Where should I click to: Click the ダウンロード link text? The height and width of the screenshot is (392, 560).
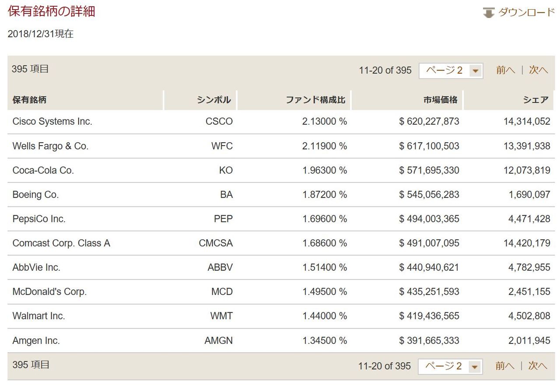click(x=526, y=12)
